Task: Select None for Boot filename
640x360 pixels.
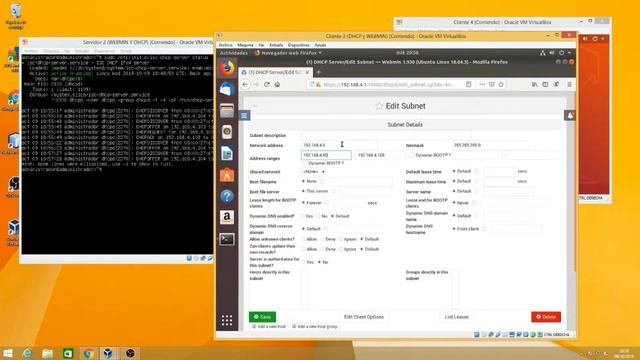Action: click(303, 181)
